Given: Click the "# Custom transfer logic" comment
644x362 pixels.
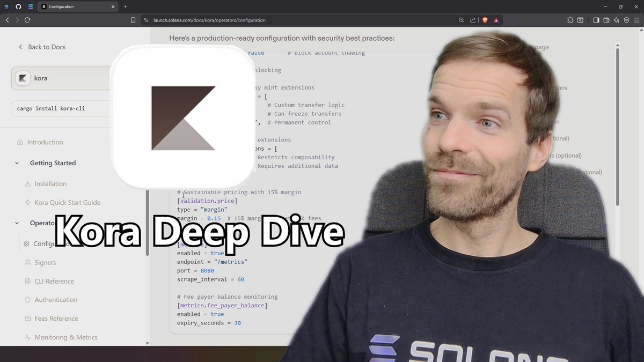Looking at the screenshot, I should tap(306, 105).
